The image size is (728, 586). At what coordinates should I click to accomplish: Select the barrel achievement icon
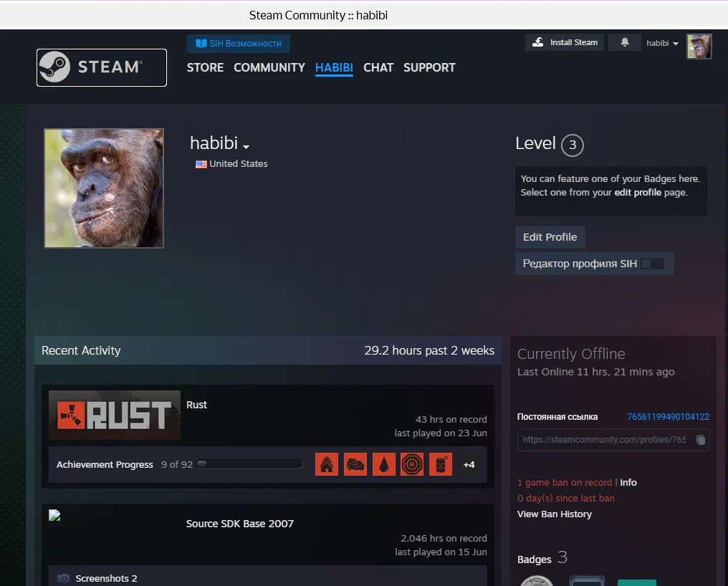click(441, 464)
